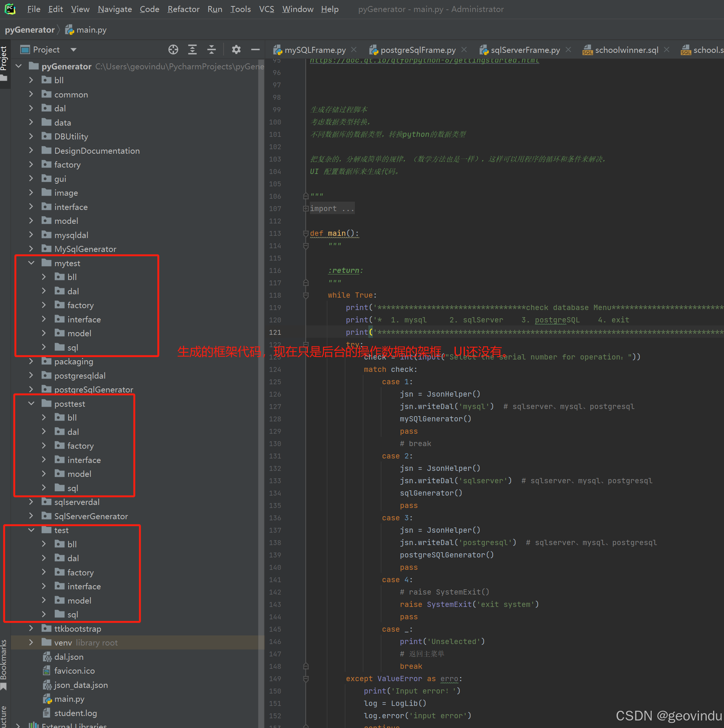Open the Refactor menu
Image resolution: width=724 pixels, height=728 pixels.
pos(183,9)
